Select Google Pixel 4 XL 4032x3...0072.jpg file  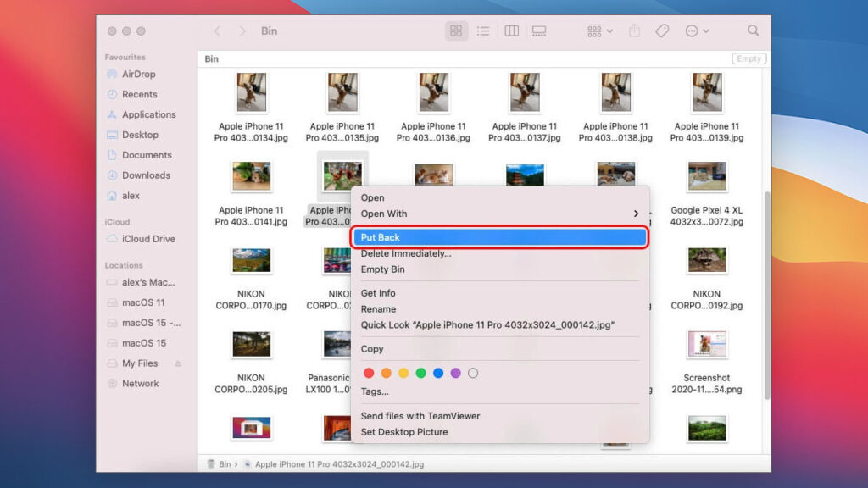click(x=707, y=176)
